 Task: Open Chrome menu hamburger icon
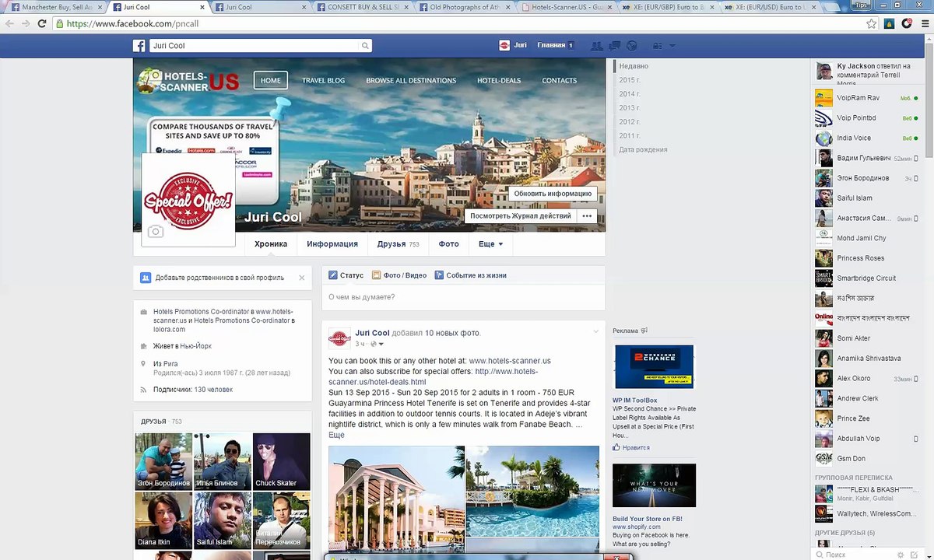click(924, 23)
